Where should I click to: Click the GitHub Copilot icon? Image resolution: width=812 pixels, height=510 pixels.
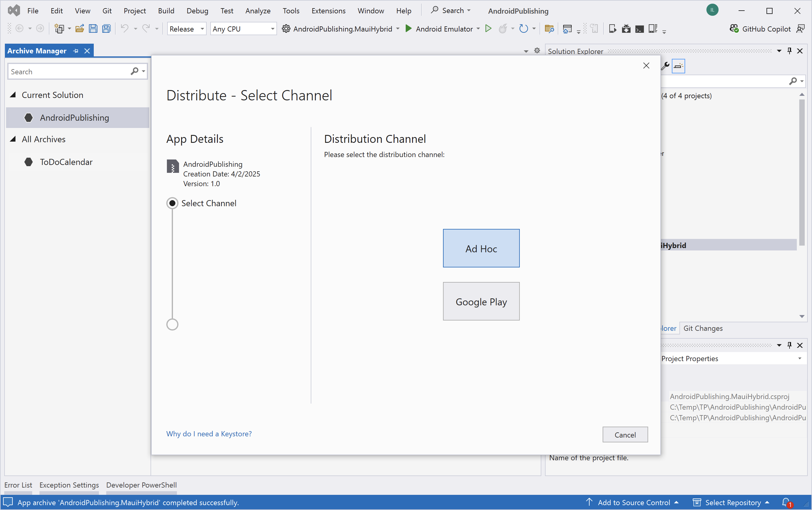[x=734, y=29]
